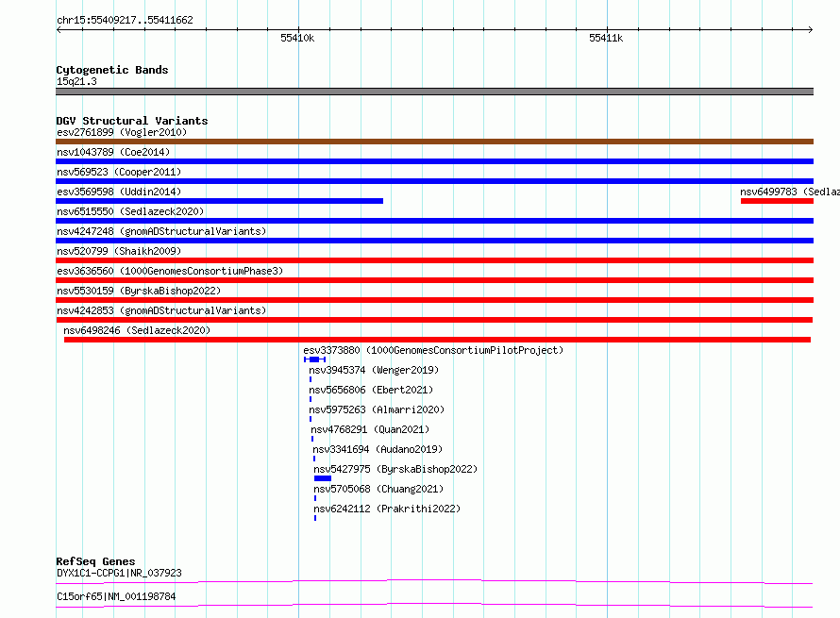Image resolution: width=840 pixels, height=618 pixels.
Task: Select the esv3636560 (1000GenomesConsortiumPhase3) label
Action: 170,271
